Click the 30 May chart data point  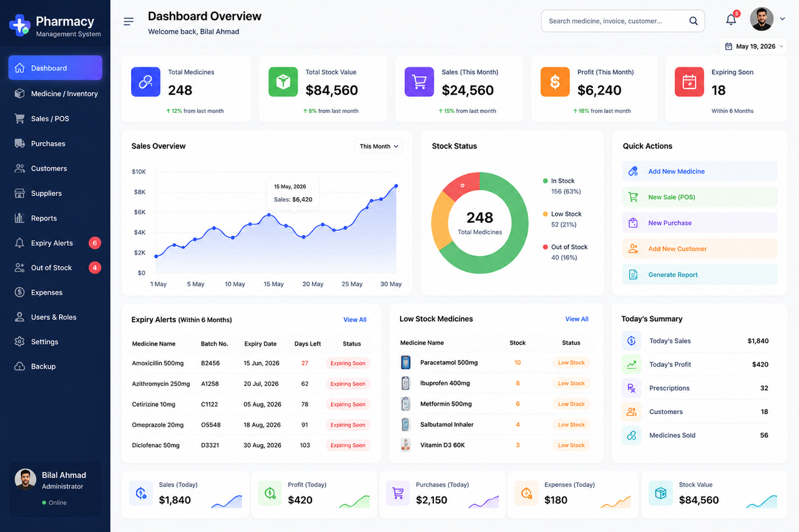click(396, 186)
